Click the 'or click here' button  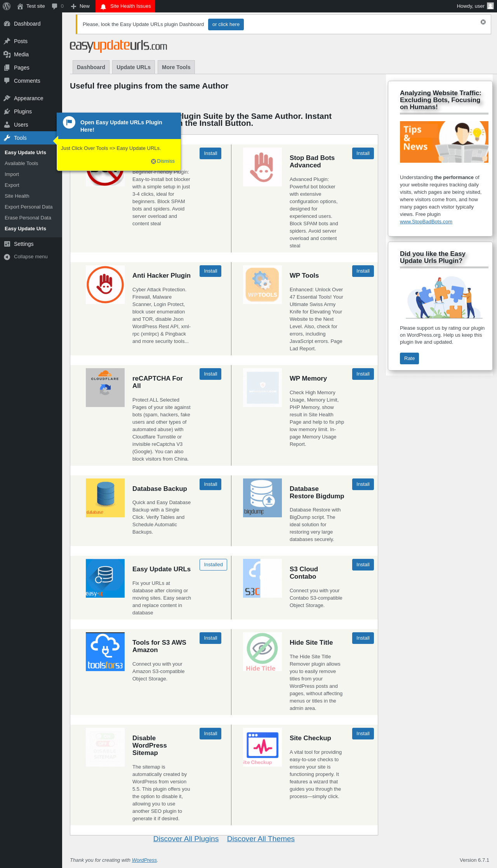226,24
